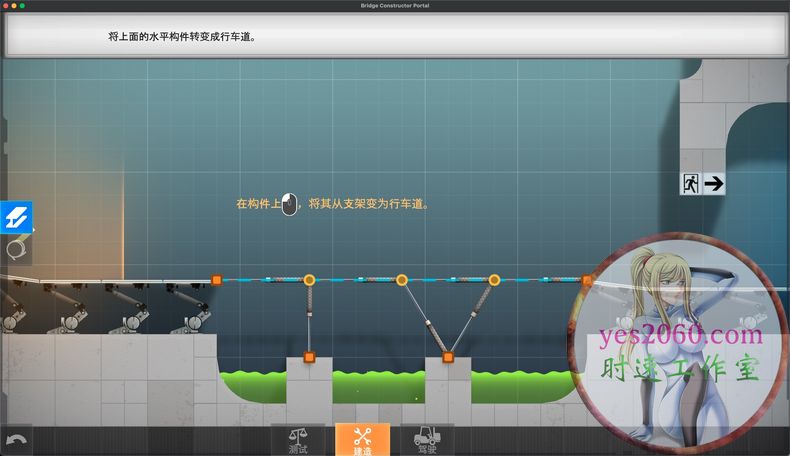Select the first yellow joint on deck
The image size is (790, 456).
point(309,281)
